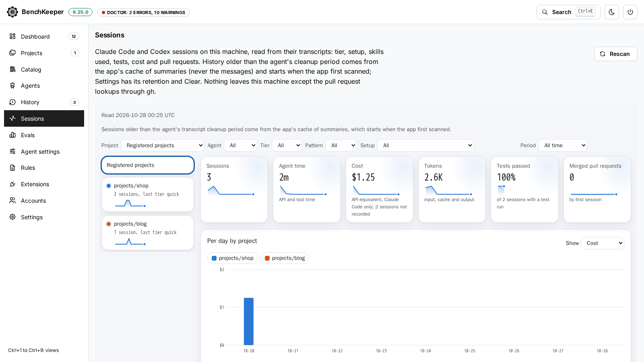644x362 pixels.
Task: Click the Settings gear icon
Action: 12,217
